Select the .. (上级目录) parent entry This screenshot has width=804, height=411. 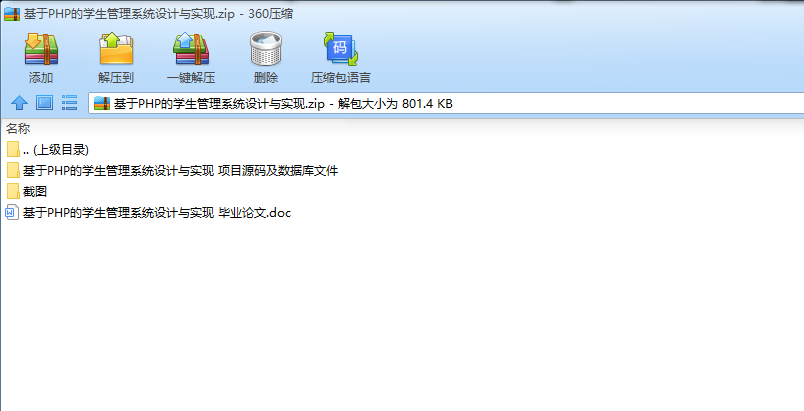(55, 150)
